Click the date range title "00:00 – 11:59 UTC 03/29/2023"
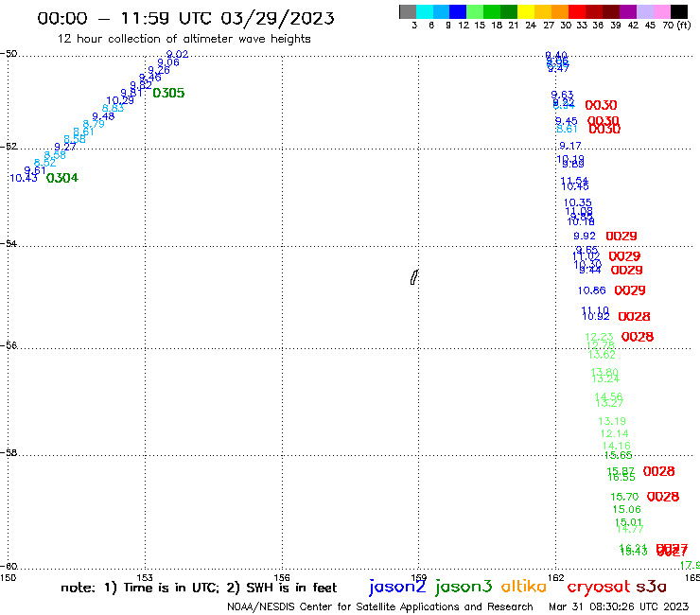Screen dimensions: 700x615 185,18
